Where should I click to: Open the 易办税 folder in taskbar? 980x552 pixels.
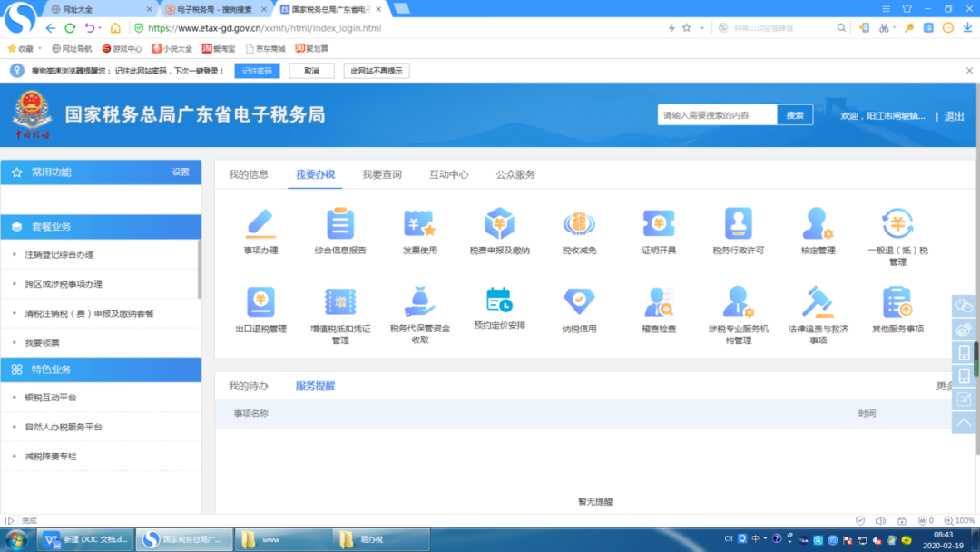coord(370,539)
